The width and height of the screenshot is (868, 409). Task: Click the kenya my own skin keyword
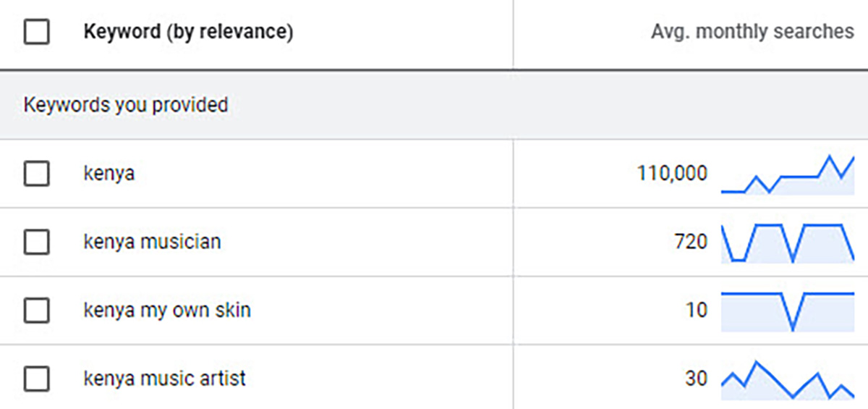tap(167, 311)
